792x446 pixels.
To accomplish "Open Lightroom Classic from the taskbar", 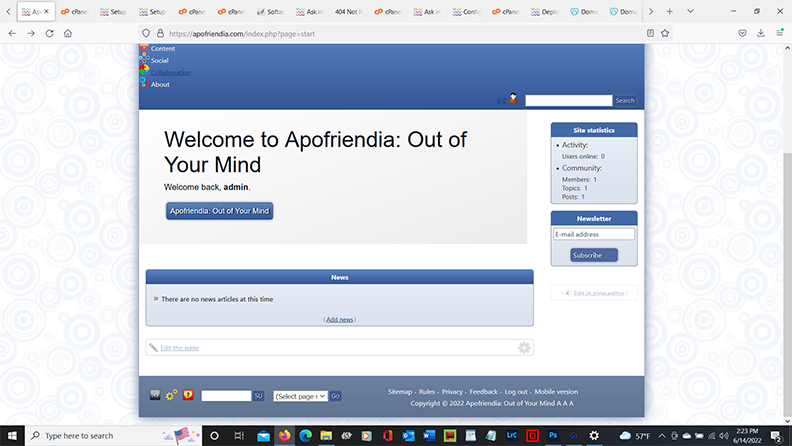I will coord(512,435).
